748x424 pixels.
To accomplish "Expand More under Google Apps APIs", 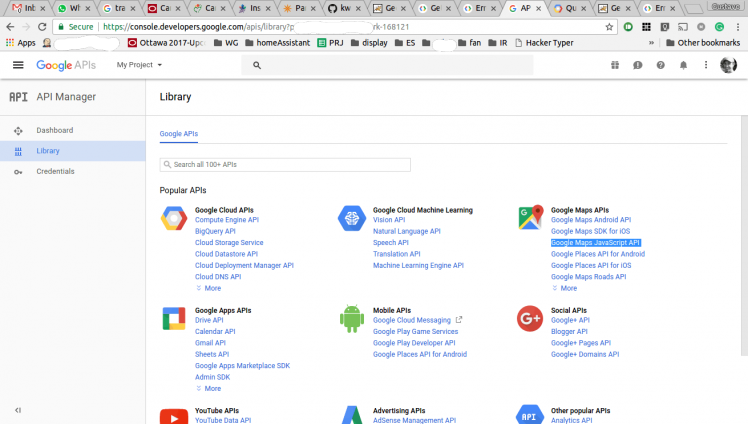I will coord(209,389).
